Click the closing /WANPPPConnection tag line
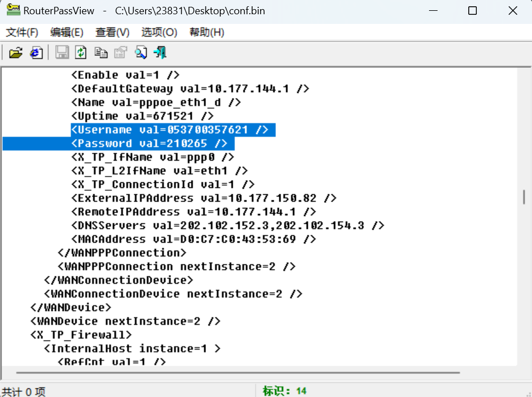The height and width of the screenshot is (397, 532). (122, 253)
